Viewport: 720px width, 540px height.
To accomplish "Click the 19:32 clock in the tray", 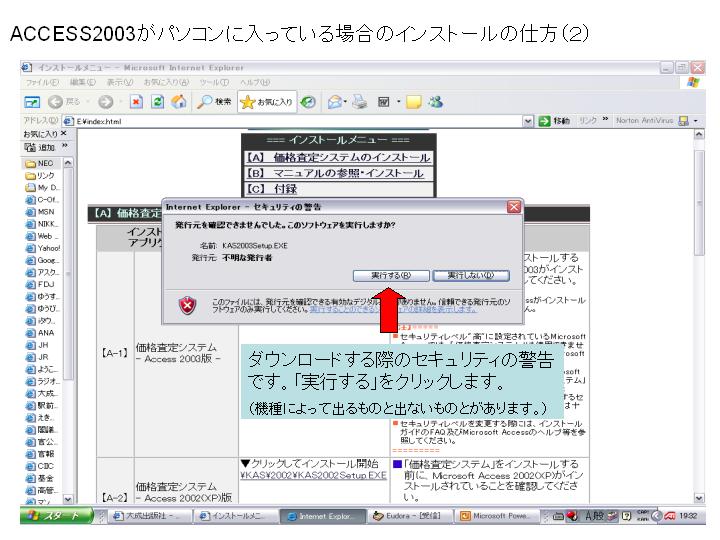I will coord(688,516).
